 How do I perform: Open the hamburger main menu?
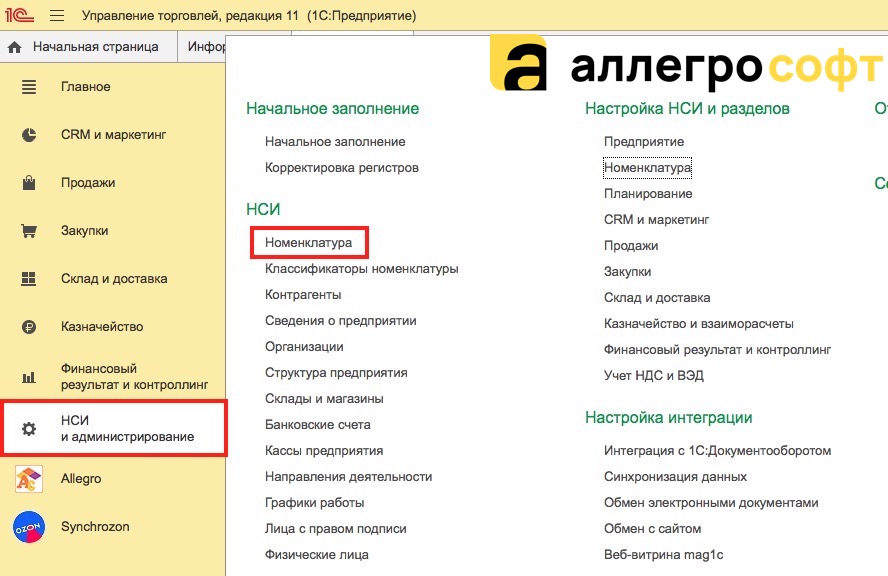point(57,15)
